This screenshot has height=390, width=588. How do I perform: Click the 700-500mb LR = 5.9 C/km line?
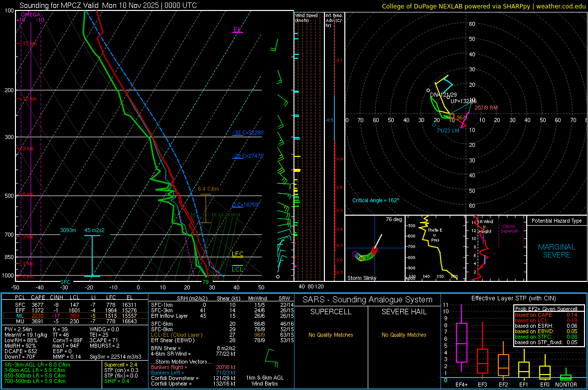pos(35,382)
